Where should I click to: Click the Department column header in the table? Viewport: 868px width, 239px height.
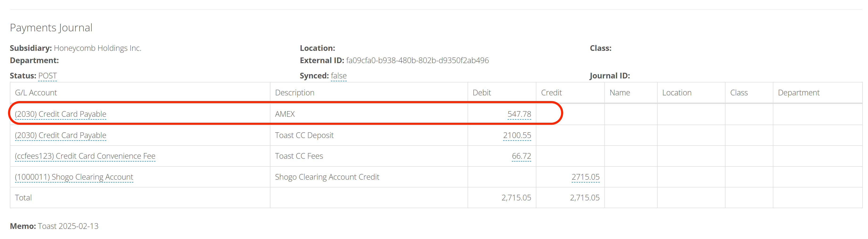click(798, 93)
